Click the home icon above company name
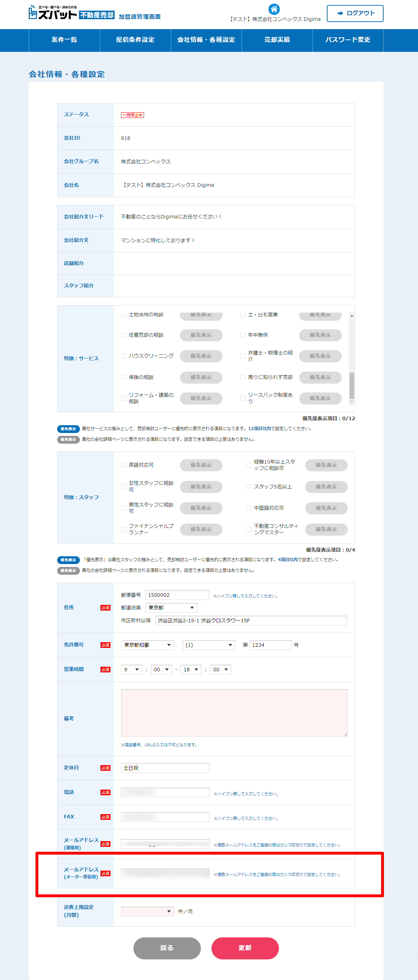This screenshot has height=980, width=418. tap(274, 9)
